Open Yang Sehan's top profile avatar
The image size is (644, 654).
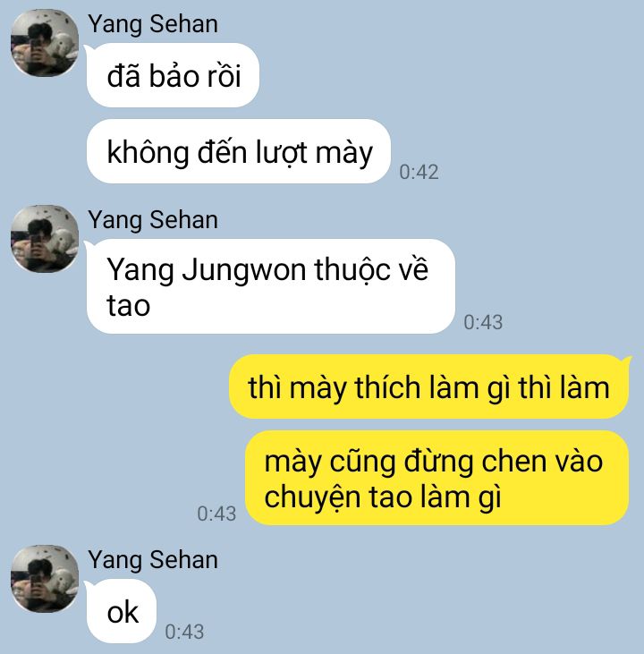pyautogui.click(x=45, y=43)
